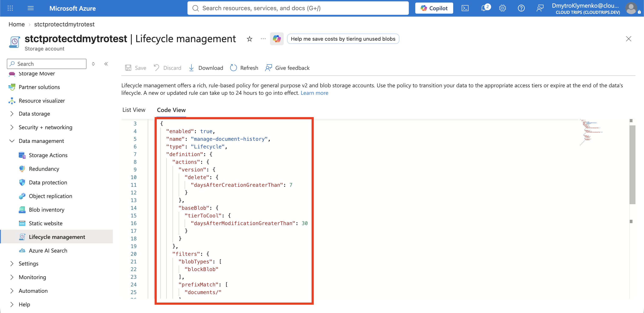Click the Copilot icon beside the title
This screenshot has height=313, width=644.
point(277,39)
